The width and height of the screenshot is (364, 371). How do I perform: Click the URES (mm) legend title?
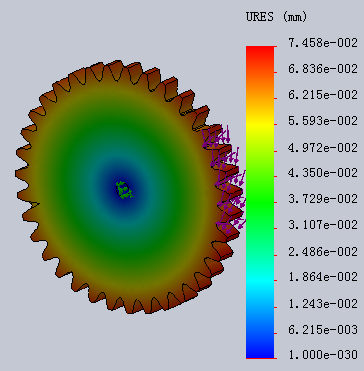(x=276, y=17)
